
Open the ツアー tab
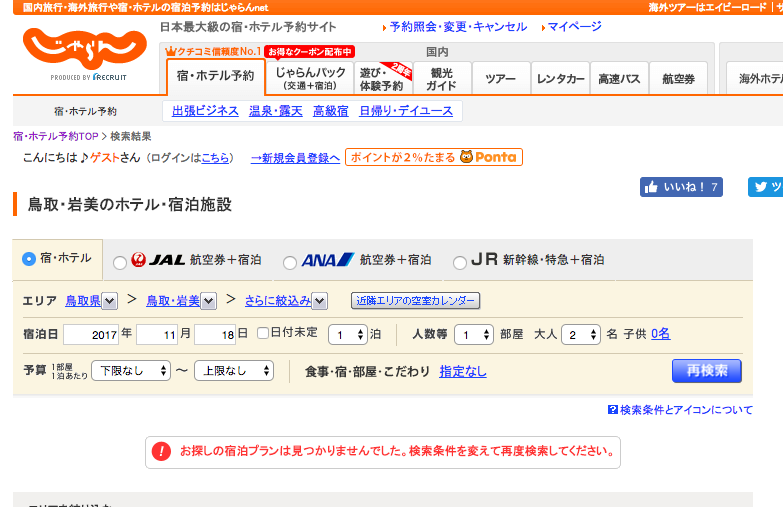501,78
